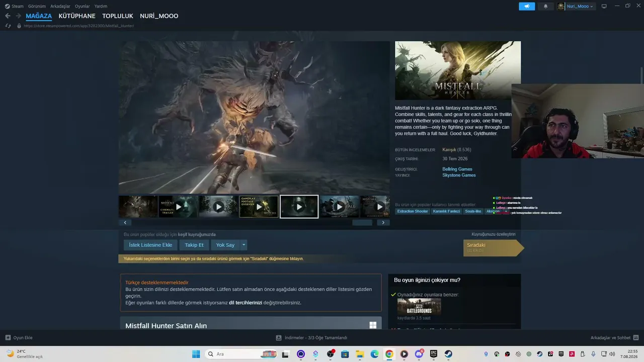
Task: Open the weather widget showing 24°C
Action: pos(24,354)
